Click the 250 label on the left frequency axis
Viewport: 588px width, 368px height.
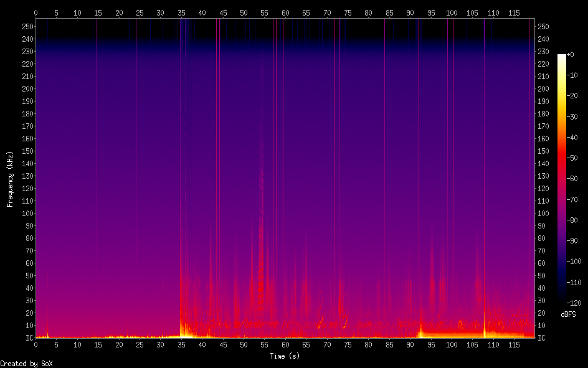(27, 27)
